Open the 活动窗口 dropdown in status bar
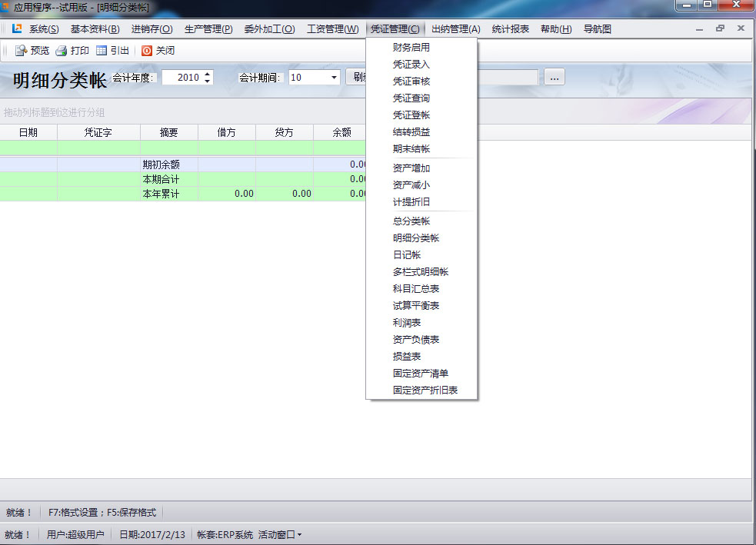 280,534
